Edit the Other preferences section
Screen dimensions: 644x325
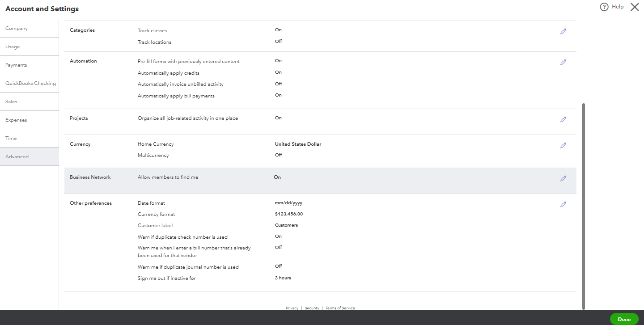click(x=563, y=204)
